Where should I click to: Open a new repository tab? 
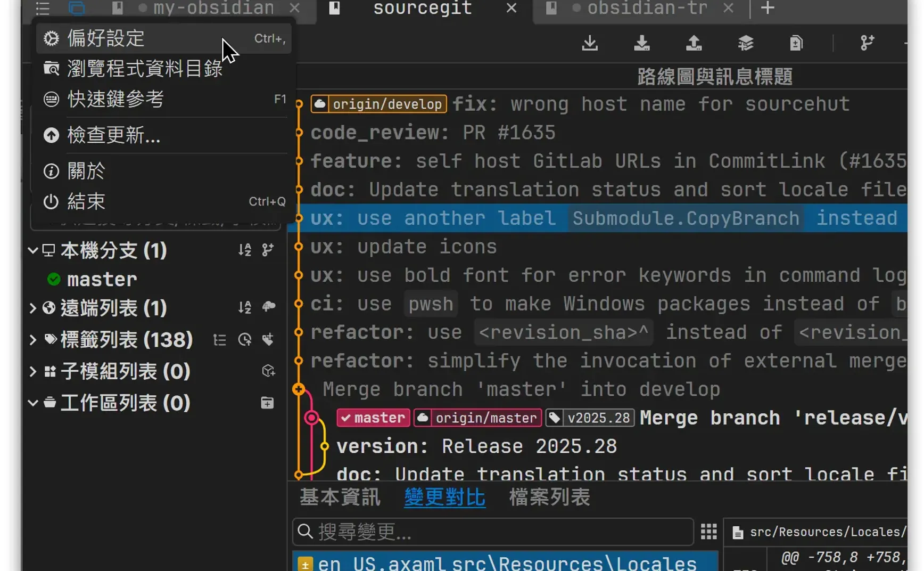click(x=767, y=9)
